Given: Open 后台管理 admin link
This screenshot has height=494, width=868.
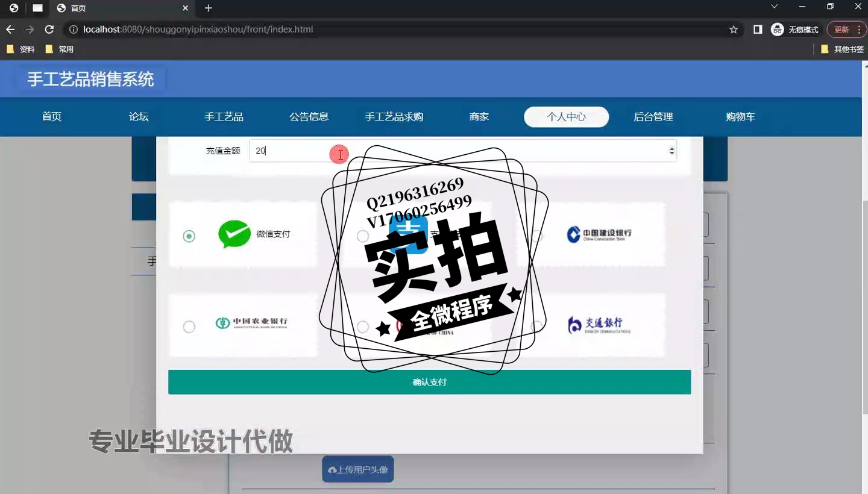Looking at the screenshot, I should pos(653,117).
